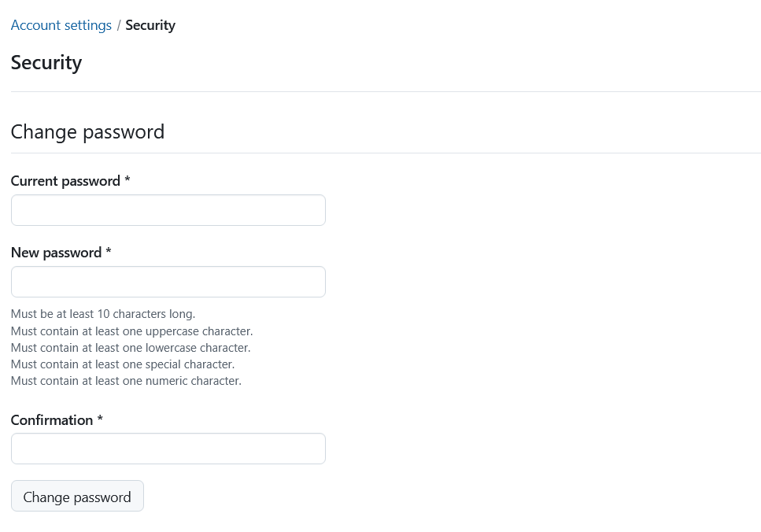Click the asterisk beside New password
Image resolution: width=761 pixels, height=532 pixels.
click(x=109, y=251)
